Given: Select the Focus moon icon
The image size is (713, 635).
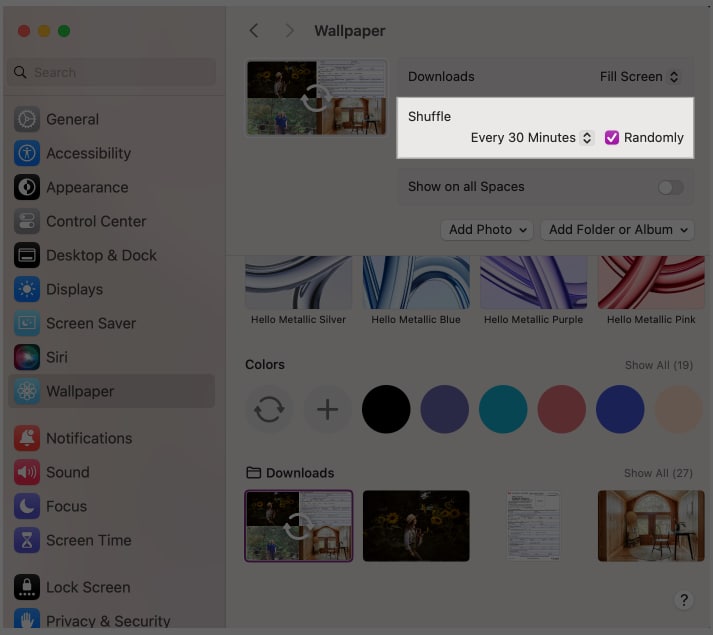Looking at the screenshot, I should (27, 506).
